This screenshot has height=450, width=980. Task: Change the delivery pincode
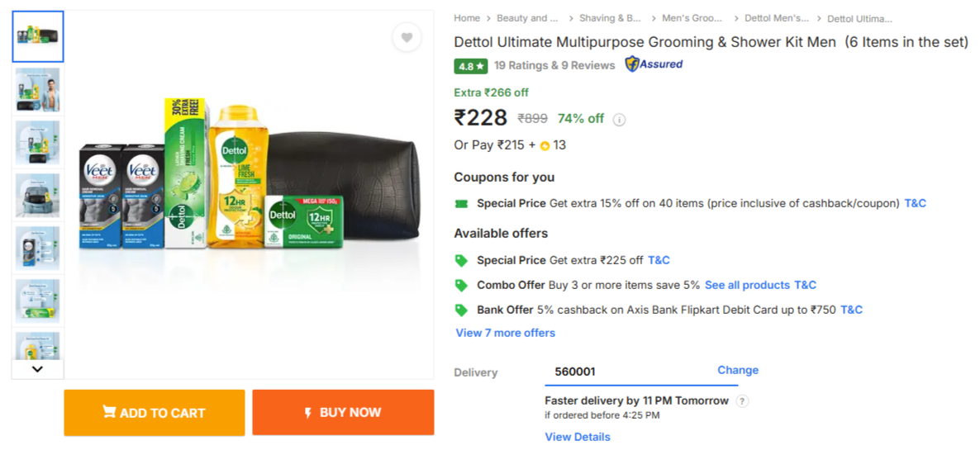pyautogui.click(x=737, y=370)
